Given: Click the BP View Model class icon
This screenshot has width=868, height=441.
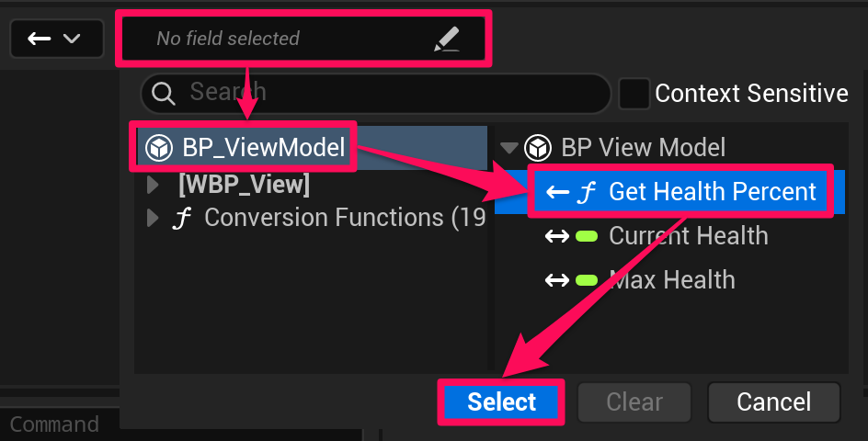Looking at the screenshot, I should coord(536,147).
